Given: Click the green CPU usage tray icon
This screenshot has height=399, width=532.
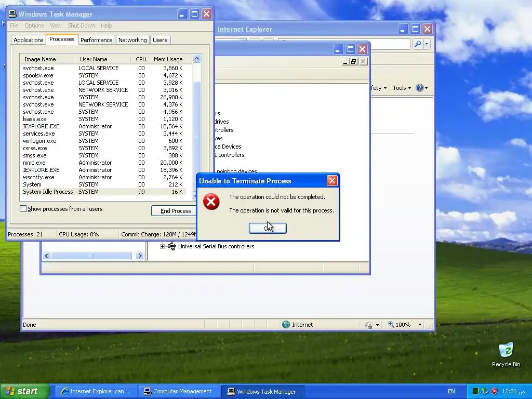Looking at the screenshot, I should pyautogui.click(x=476, y=391).
